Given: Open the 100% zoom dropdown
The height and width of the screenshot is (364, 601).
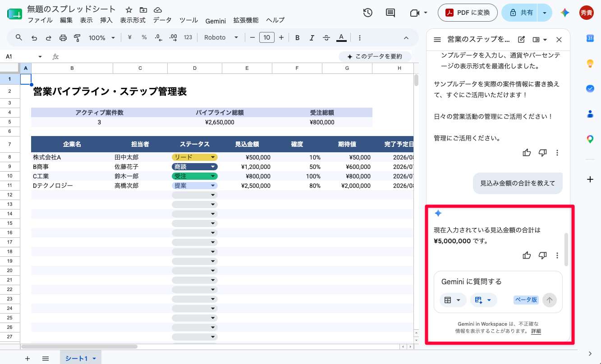Looking at the screenshot, I should click(102, 38).
